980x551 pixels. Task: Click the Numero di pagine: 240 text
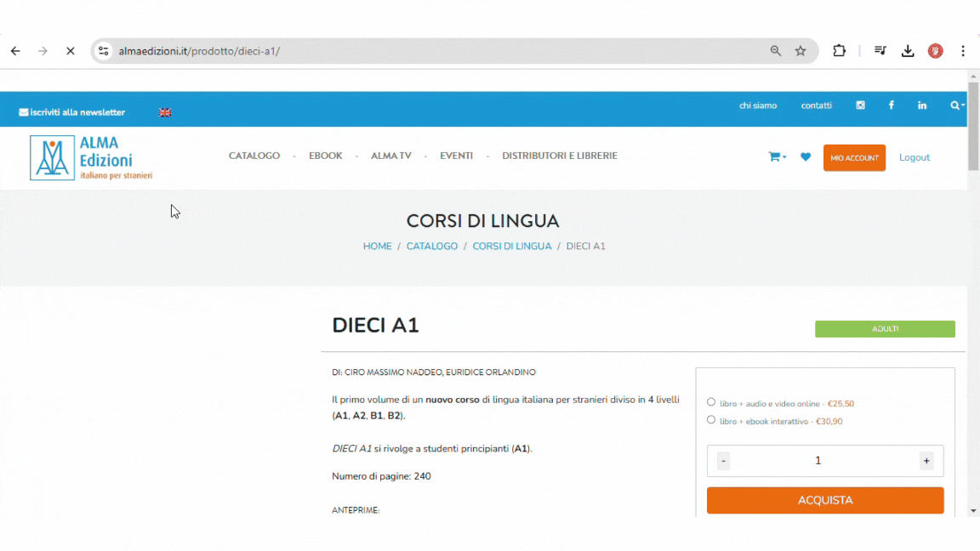tap(381, 476)
